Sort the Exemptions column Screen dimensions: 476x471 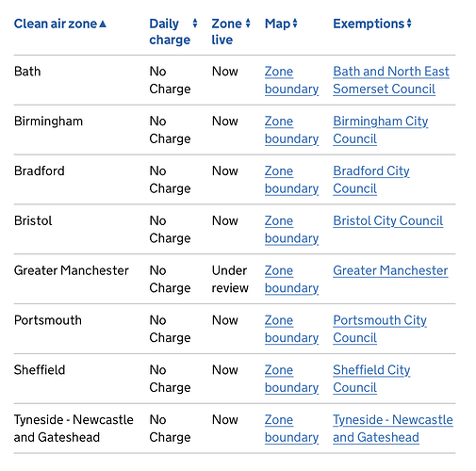372,24
